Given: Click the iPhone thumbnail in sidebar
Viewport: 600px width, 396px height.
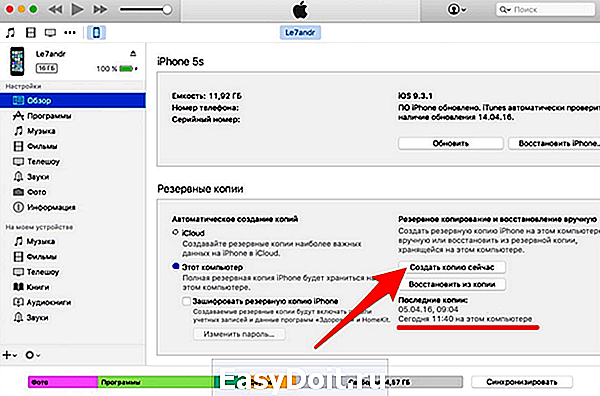Looking at the screenshot, I should [17, 61].
